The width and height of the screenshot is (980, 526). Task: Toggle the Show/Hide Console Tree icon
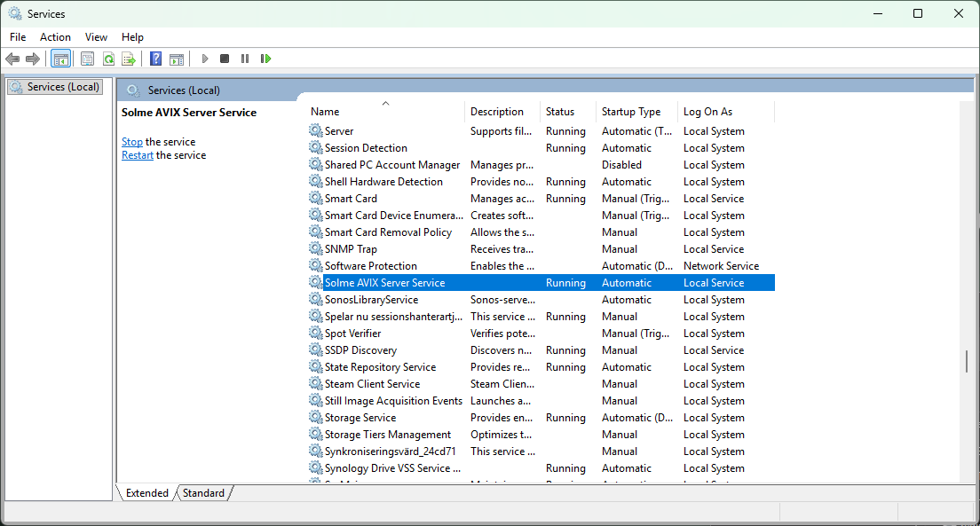pyautogui.click(x=60, y=59)
